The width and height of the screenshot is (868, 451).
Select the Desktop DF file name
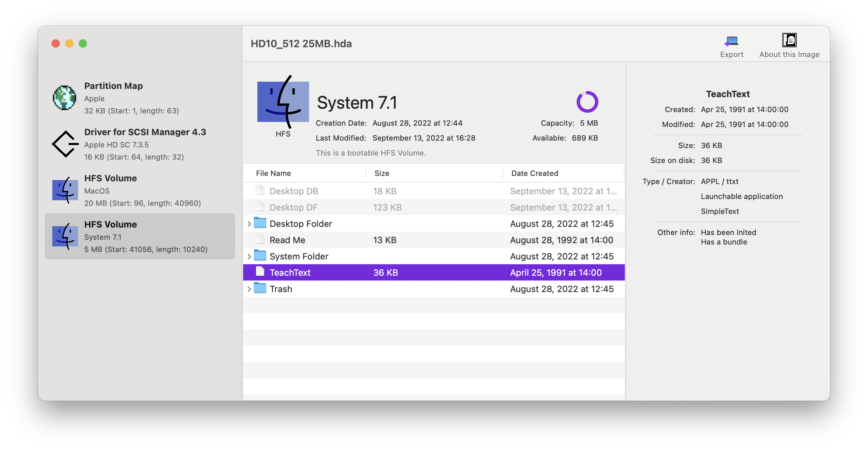293,208
